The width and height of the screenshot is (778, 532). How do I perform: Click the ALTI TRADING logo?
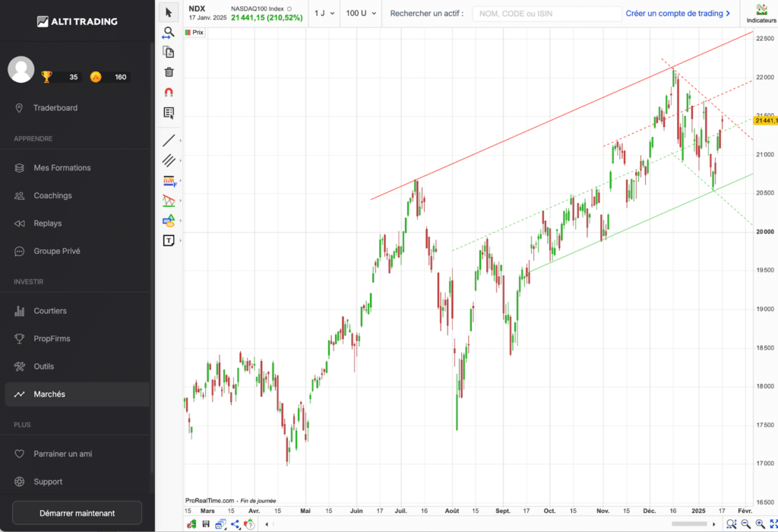[x=77, y=21]
